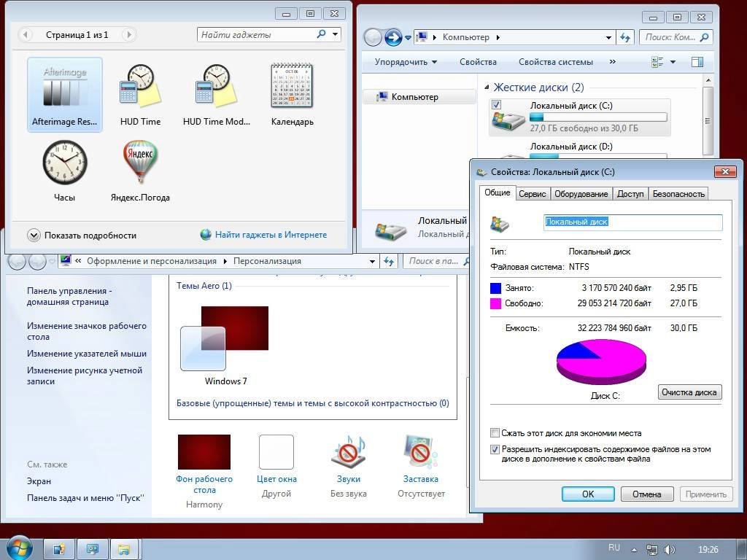Uncheck the Локальный диск (C:) item checkbox

click(496, 104)
